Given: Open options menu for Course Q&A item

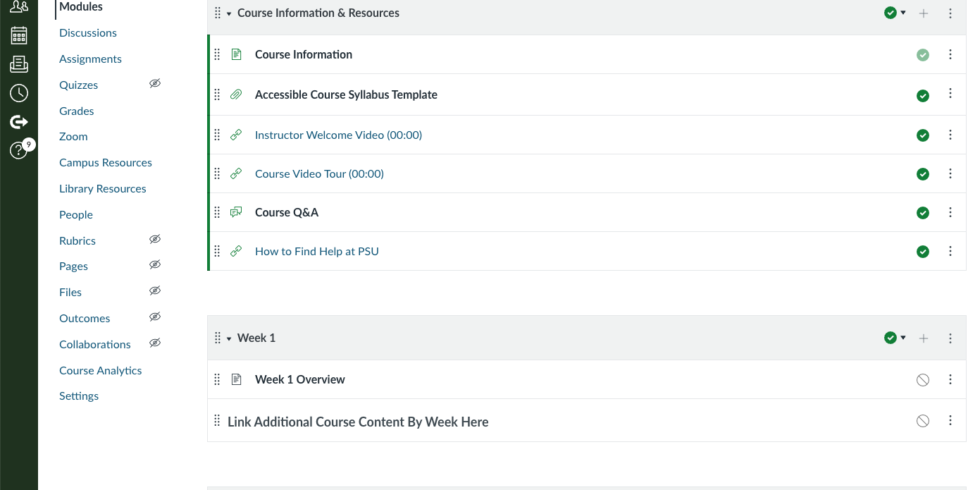Looking at the screenshot, I should coord(950,212).
